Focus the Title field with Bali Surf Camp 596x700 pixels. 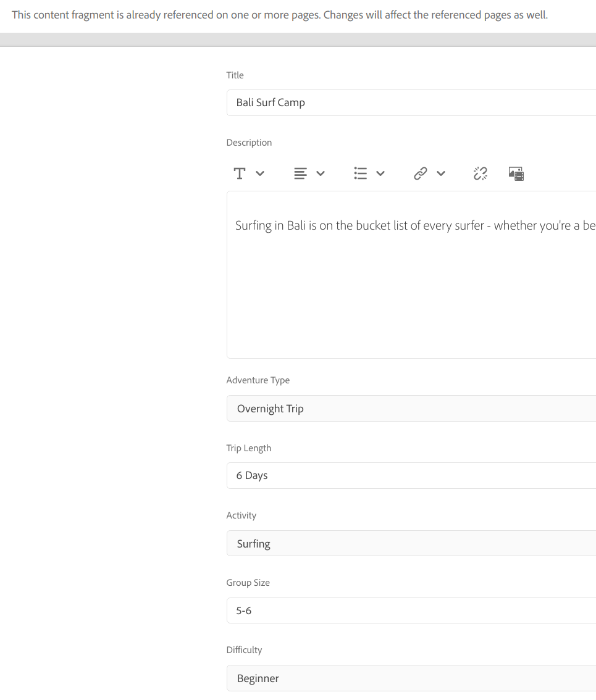click(411, 102)
